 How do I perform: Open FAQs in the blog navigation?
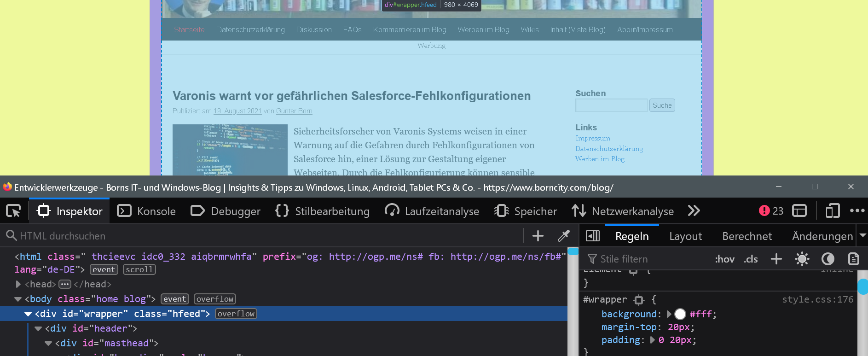click(x=352, y=29)
